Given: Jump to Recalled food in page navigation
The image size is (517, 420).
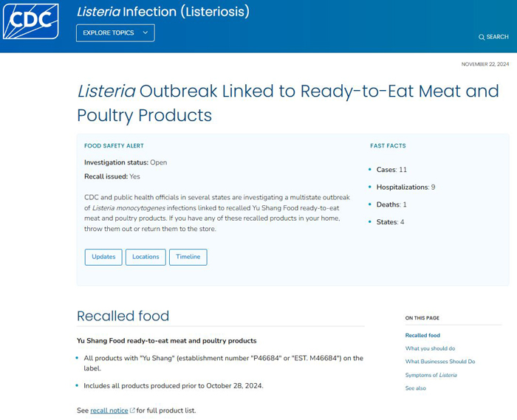Looking at the screenshot, I should pos(422,335).
